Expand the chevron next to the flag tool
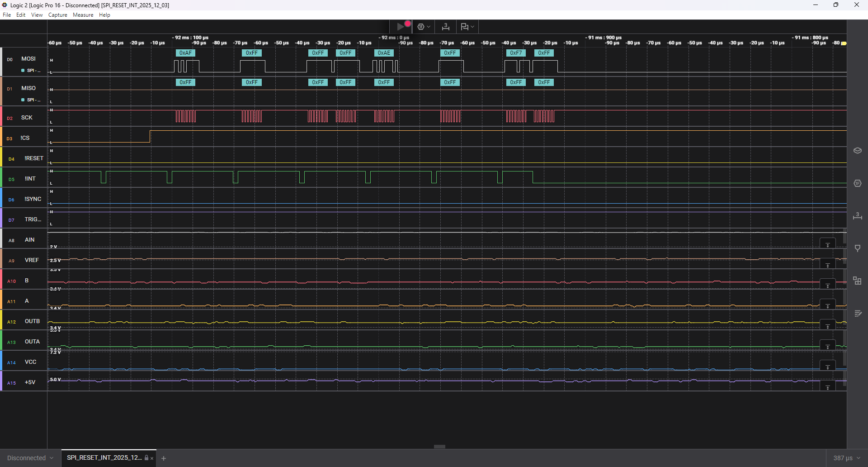Image resolution: width=868 pixels, height=467 pixels. pyautogui.click(x=473, y=26)
